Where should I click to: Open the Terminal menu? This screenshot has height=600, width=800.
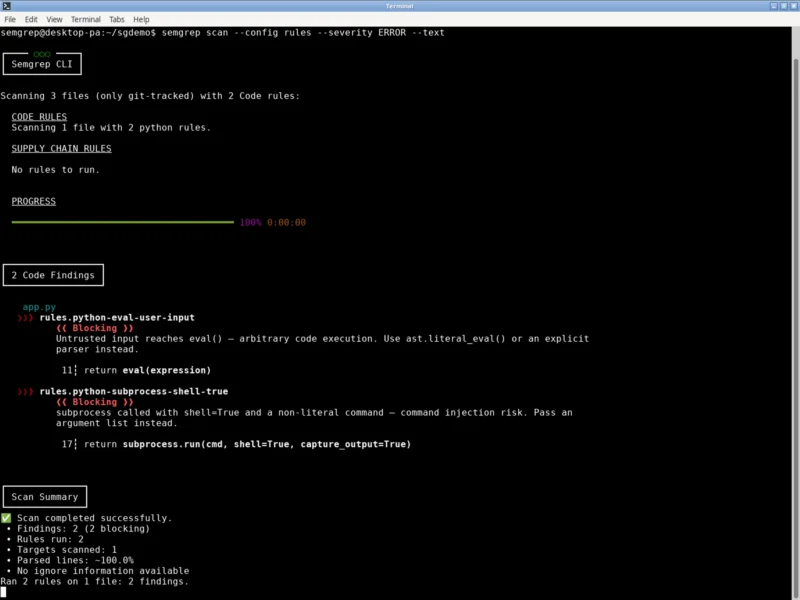(86, 19)
